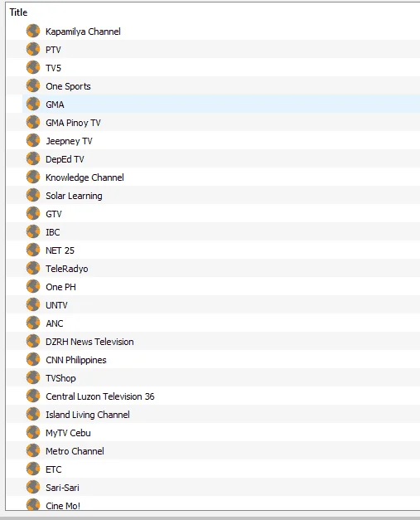Select DZRH News Television's globe icon
The height and width of the screenshot is (520, 420).
coord(33,341)
